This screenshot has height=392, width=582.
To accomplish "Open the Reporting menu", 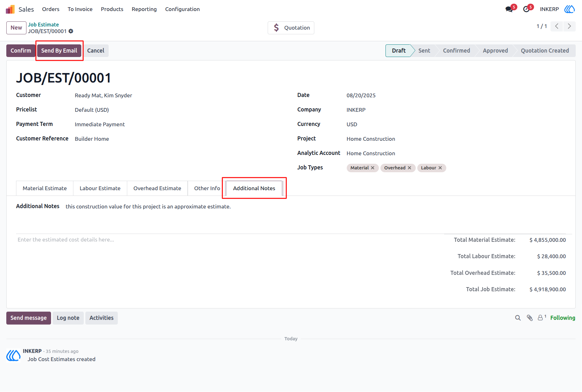I will pos(144,9).
